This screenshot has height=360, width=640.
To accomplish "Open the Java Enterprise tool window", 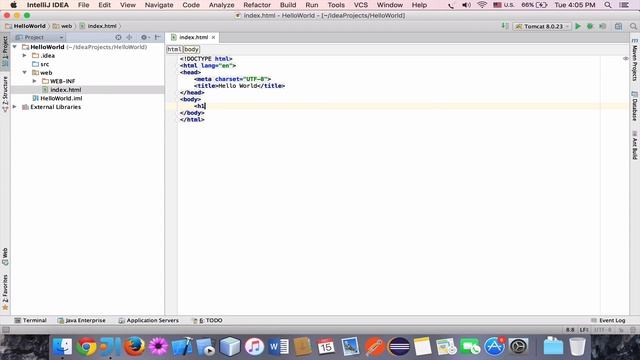I will click(81, 320).
